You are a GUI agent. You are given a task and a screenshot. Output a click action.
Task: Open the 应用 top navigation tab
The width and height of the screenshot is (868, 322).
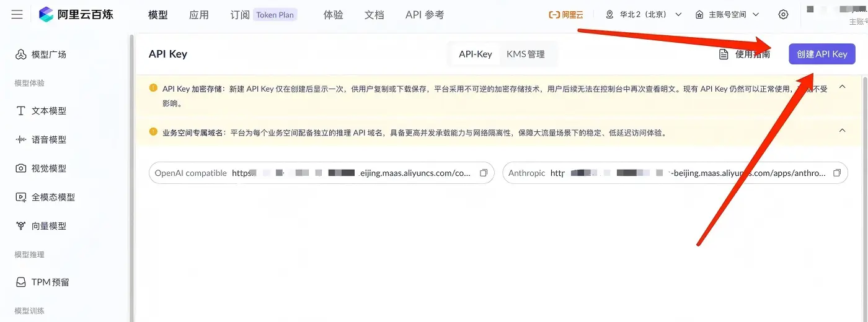pos(199,15)
